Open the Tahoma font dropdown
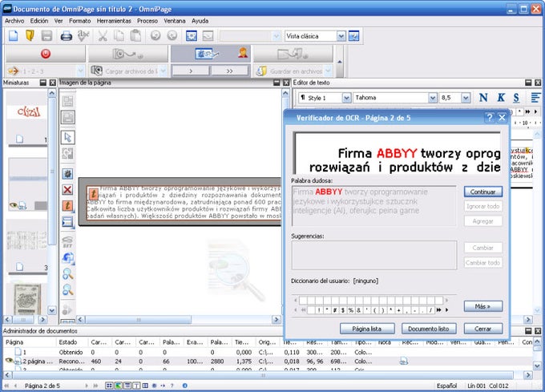Screen dimensions: 545x392 432,98
